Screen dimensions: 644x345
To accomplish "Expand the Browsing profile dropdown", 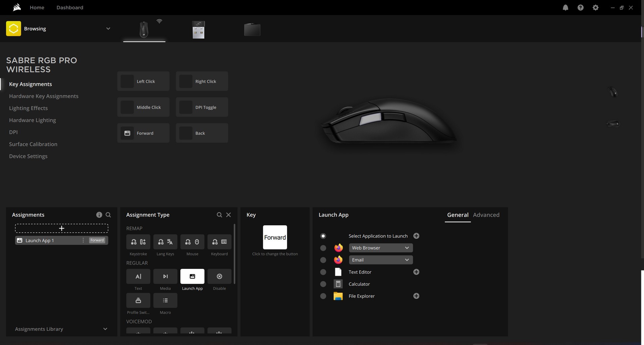I will click(108, 28).
